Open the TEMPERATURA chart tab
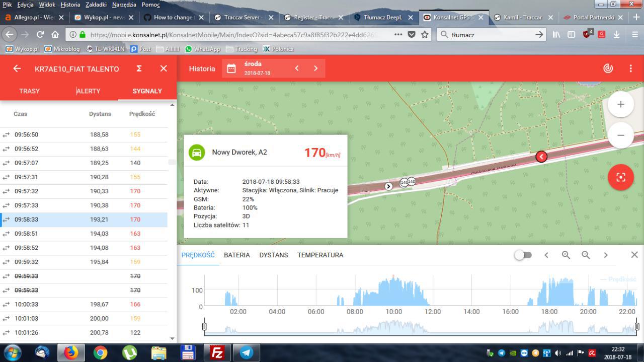The width and height of the screenshot is (644, 362). click(320, 255)
